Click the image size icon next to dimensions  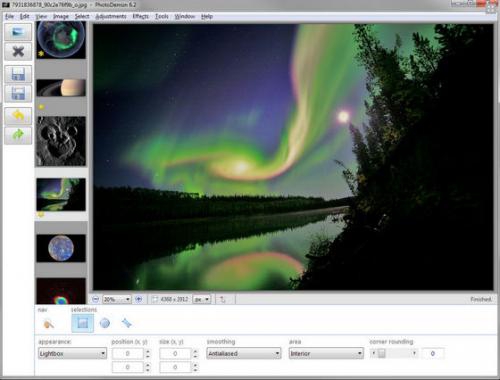[154, 299]
